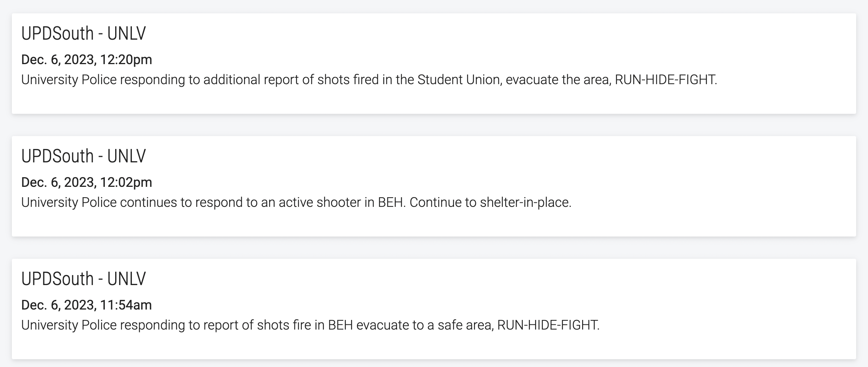This screenshot has height=367, width=868.
Task: Click RUN-HIDE-FIGHT in the 12:20pm alert
Action: click(x=665, y=80)
